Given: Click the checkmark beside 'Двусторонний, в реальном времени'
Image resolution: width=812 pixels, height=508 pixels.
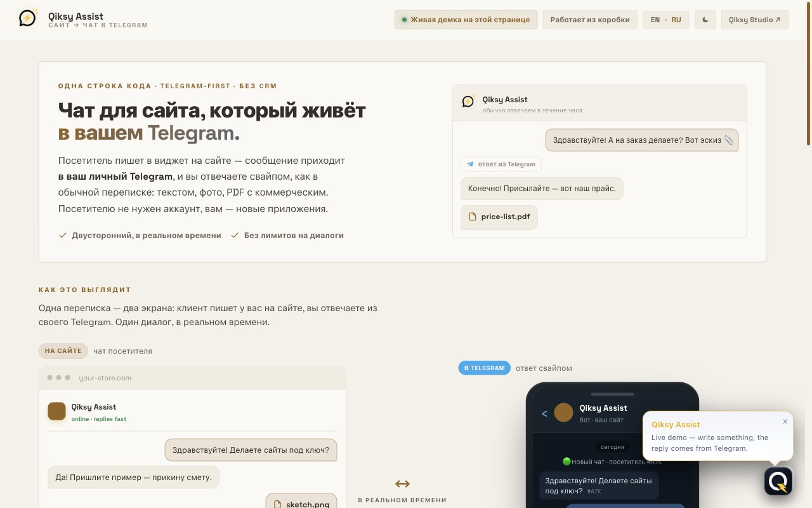Looking at the screenshot, I should [x=63, y=235].
